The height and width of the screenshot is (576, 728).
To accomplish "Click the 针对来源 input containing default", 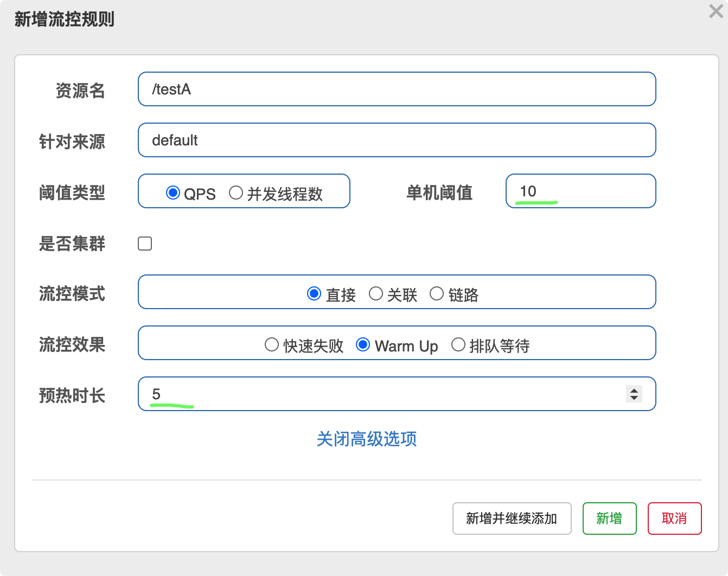I will point(397,140).
